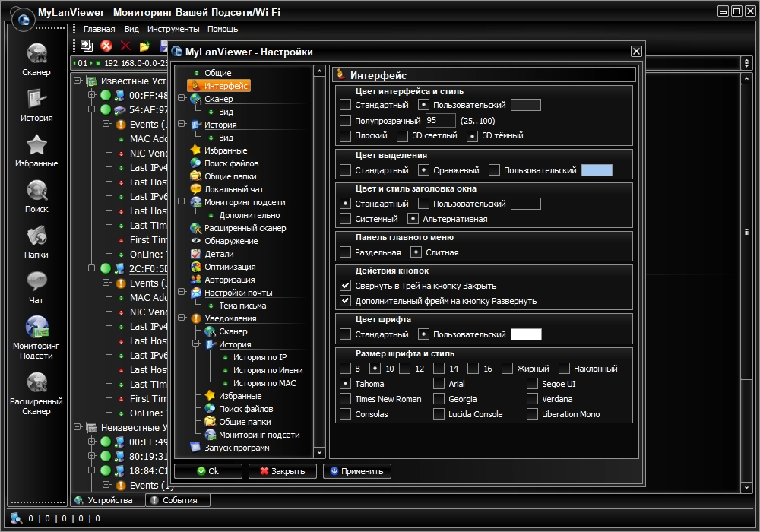This screenshot has width=760, height=532.
Task: Select Мониторинг Подсети in the sidebar
Action: [x=36, y=328]
